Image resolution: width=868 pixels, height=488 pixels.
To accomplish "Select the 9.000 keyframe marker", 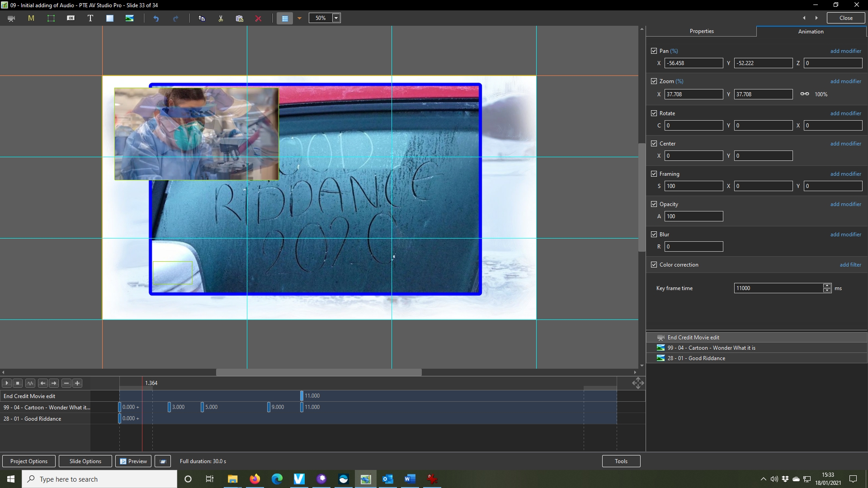I will (269, 407).
